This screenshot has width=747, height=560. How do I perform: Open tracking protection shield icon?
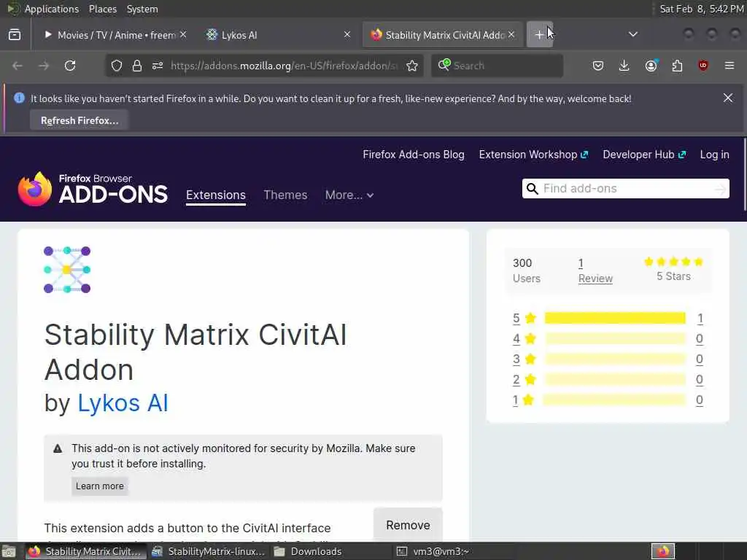point(116,66)
